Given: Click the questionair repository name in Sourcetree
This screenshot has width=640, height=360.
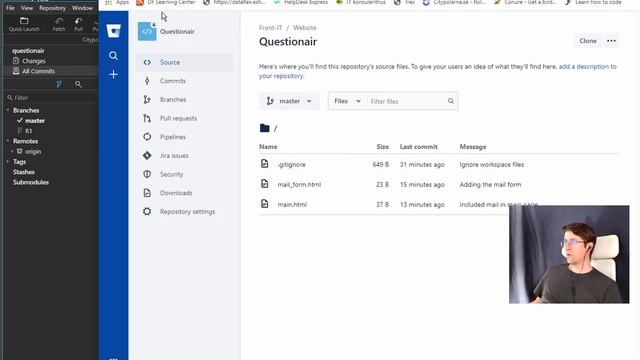Looking at the screenshot, I should (28, 51).
